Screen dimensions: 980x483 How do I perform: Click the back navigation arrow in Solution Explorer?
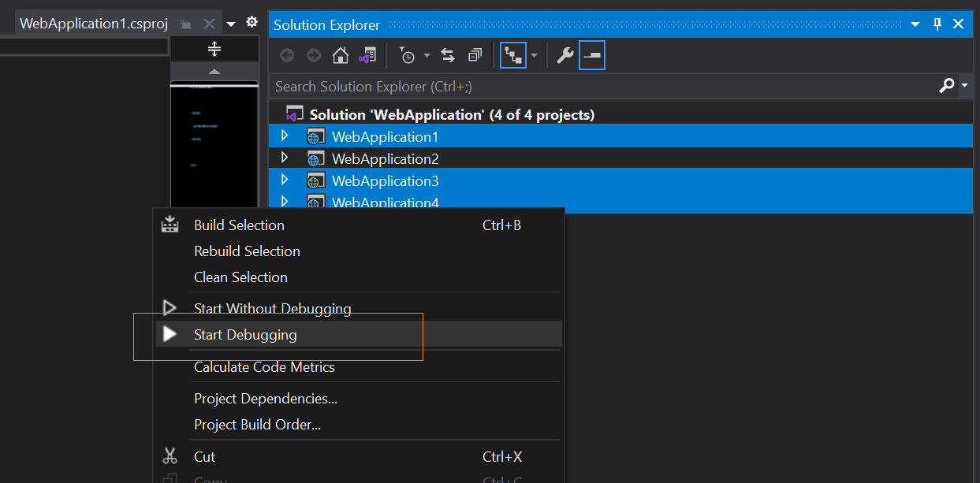coord(287,55)
